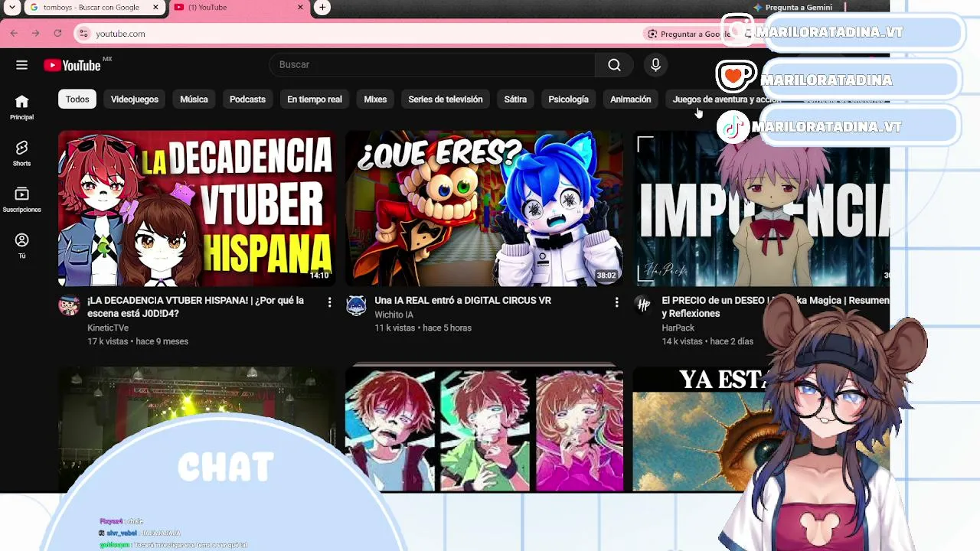Click the 14:10 duration badge
The height and width of the screenshot is (551, 980).
point(319,275)
